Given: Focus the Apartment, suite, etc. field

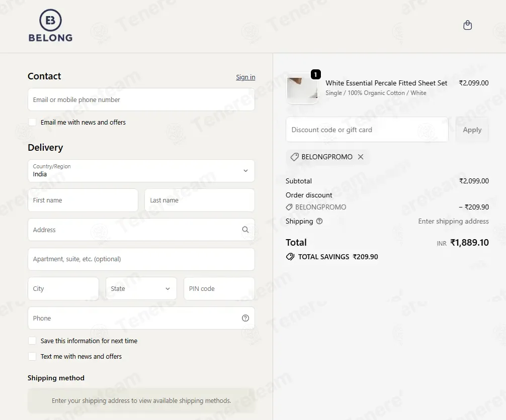Looking at the screenshot, I should pyautogui.click(x=141, y=259).
